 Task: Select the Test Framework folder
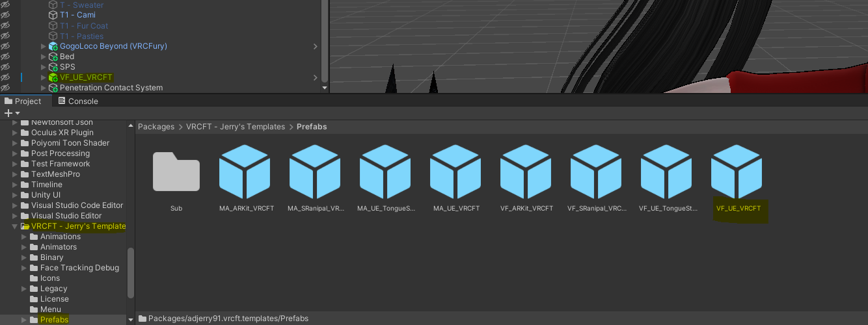[x=61, y=164]
